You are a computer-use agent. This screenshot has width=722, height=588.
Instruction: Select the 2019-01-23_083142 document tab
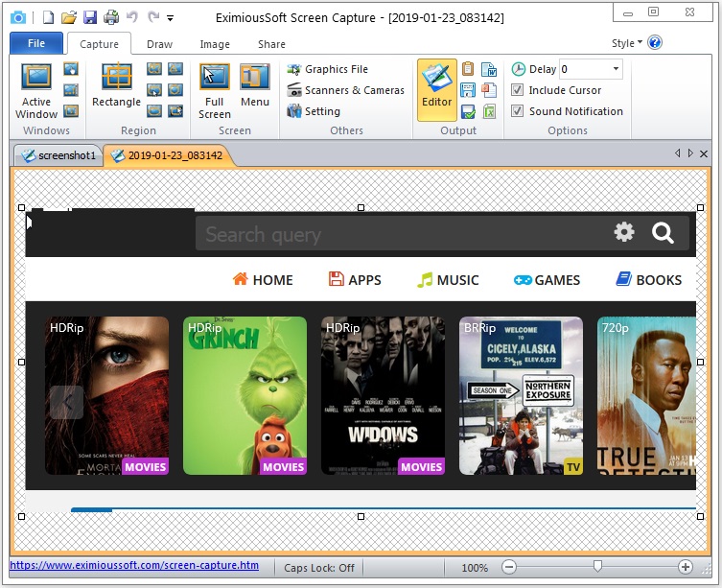click(x=168, y=155)
